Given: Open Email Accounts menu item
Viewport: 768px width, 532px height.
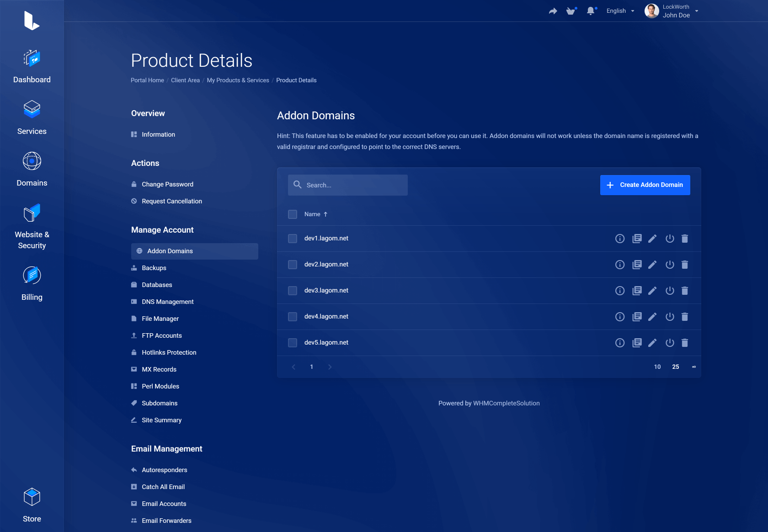Looking at the screenshot, I should coord(164,504).
